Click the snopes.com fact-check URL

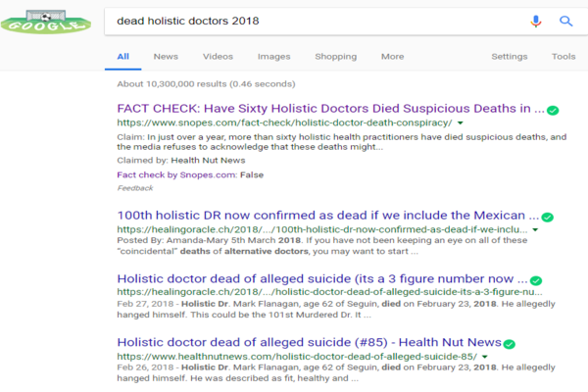[284, 122]
